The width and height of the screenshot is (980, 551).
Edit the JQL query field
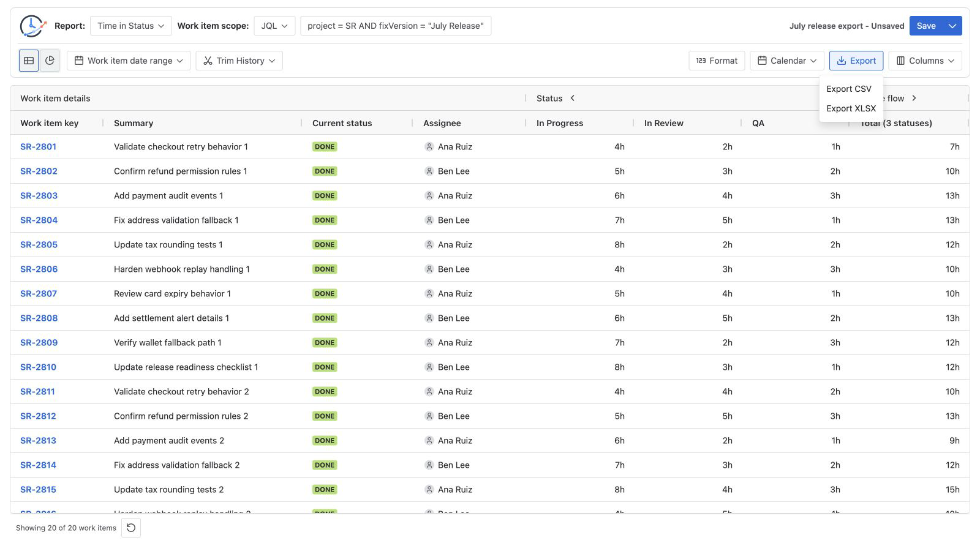pos(396,26)
